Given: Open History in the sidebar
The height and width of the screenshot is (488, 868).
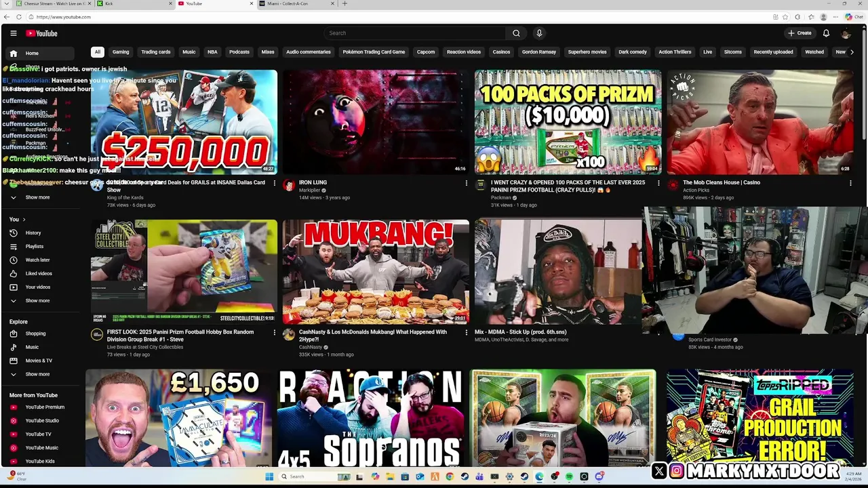Looking at the screenshot, I should 41,232.
